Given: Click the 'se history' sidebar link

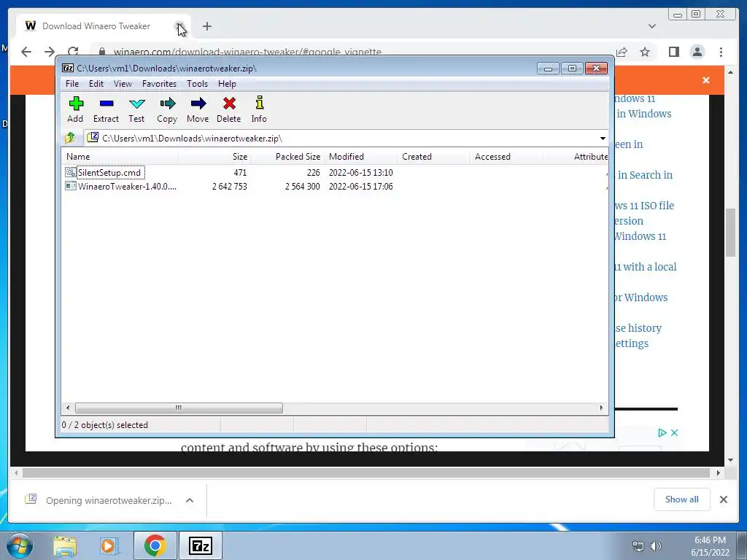Looking at the screenshot, I should click(x=638, y=328).
